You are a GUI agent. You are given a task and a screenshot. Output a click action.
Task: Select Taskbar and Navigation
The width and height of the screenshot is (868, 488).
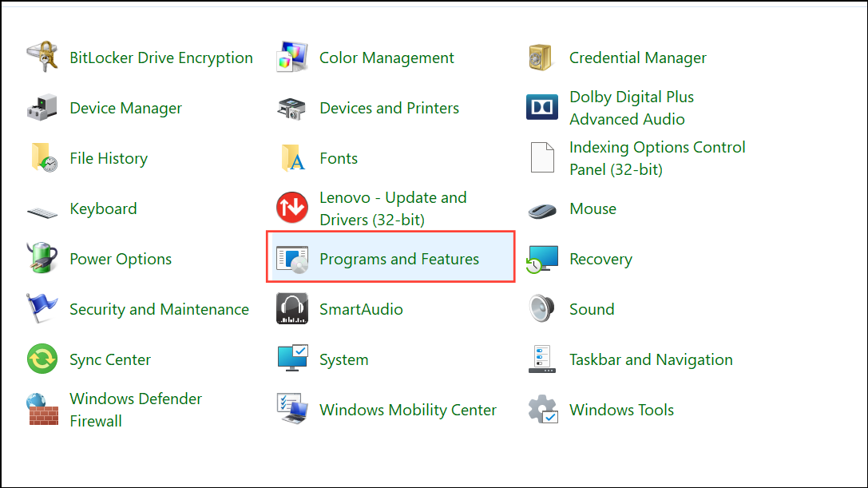[651, 359]
